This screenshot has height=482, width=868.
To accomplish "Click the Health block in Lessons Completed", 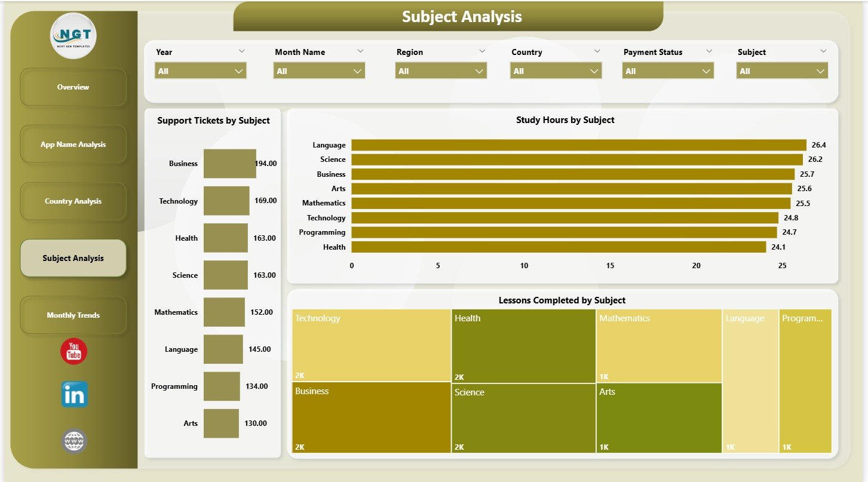I will (523, 345).
